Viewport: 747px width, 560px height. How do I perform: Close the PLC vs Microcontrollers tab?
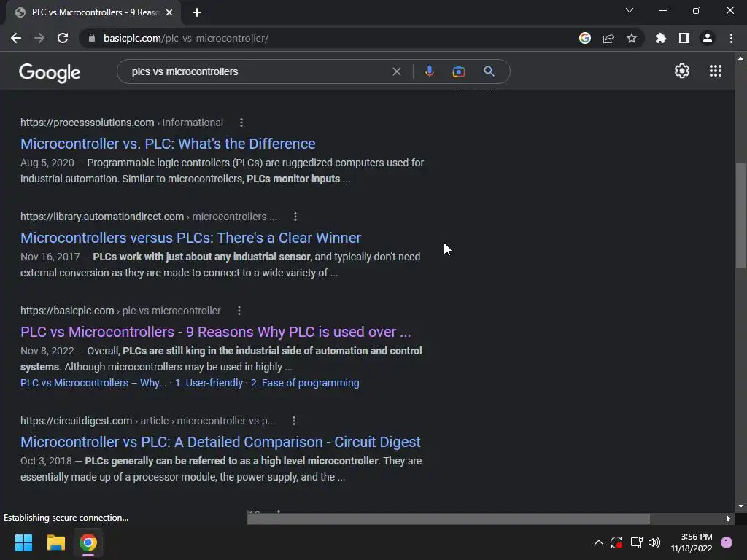click(169, 12)
